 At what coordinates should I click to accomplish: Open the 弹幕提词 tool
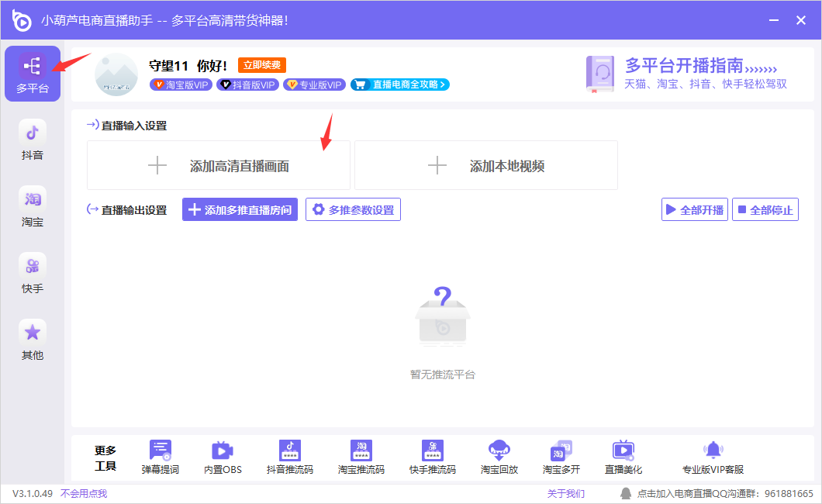point(161,452)
